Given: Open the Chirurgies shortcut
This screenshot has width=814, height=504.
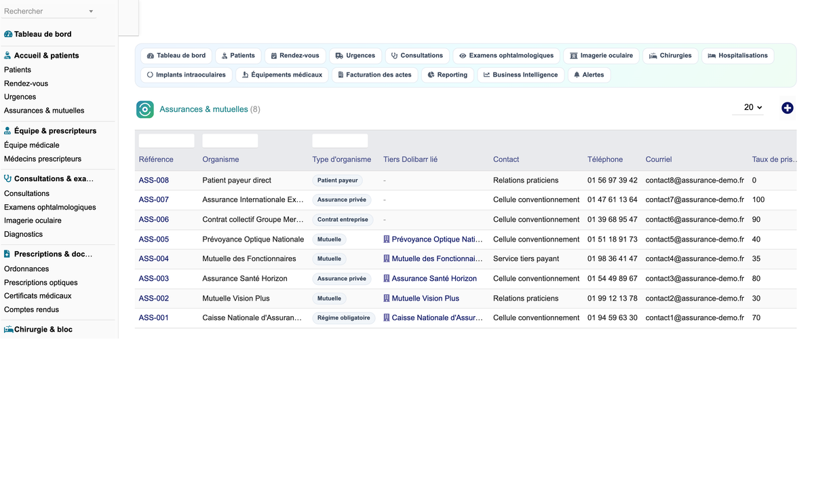Looking at the screenshot, I should point(671,56).
